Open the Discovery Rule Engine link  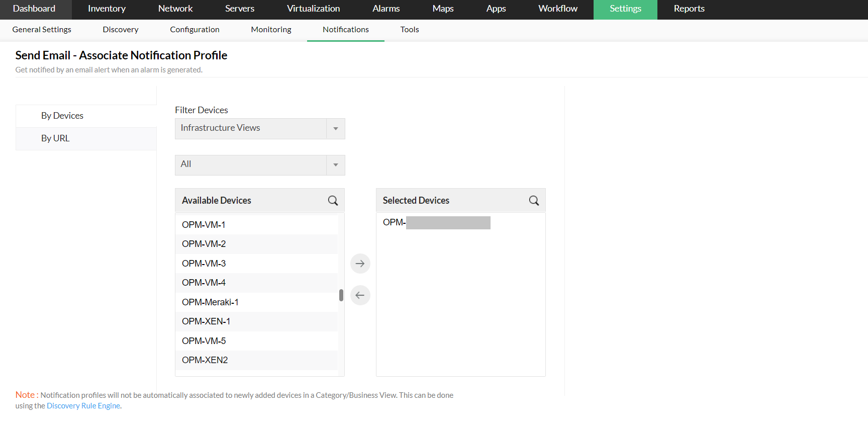(x=83, y=406)
